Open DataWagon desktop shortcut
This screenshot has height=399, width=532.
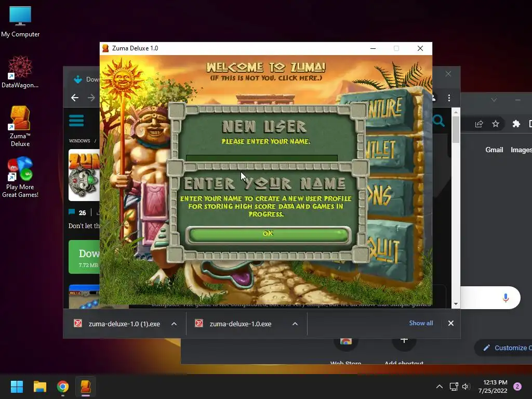click(x=20, y=72)
